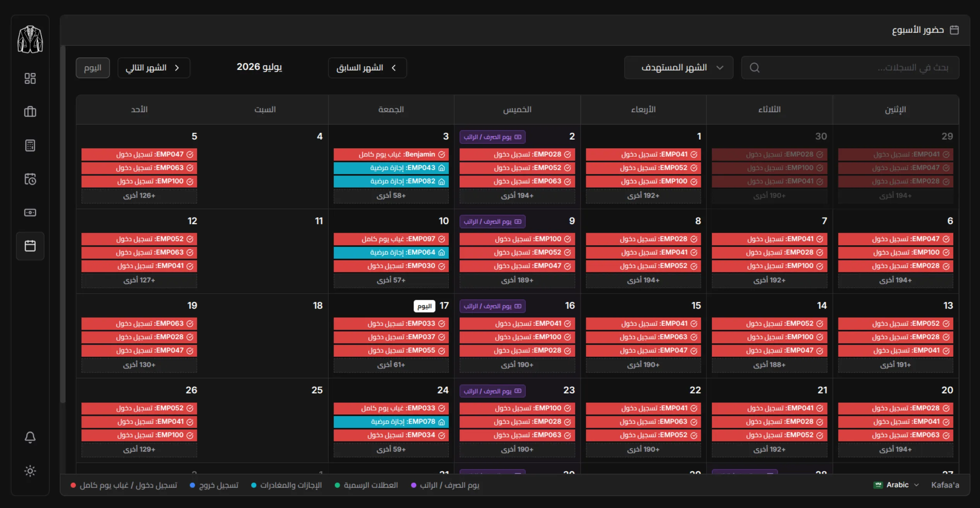Click the suit jacket logo

coord(30,39)
